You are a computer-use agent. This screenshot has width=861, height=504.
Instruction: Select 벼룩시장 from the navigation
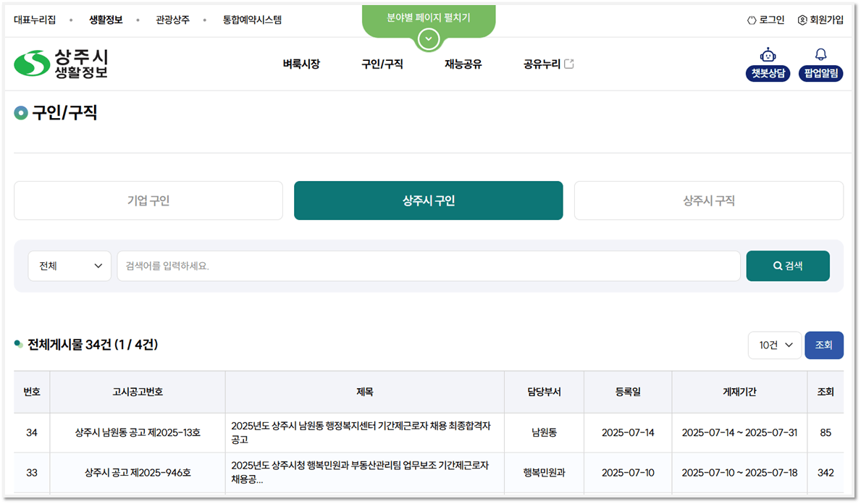pos(301,64)
